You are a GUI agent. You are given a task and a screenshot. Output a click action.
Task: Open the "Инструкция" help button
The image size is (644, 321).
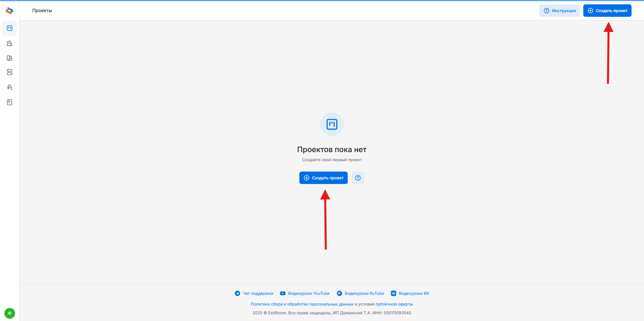pos(559,11)
